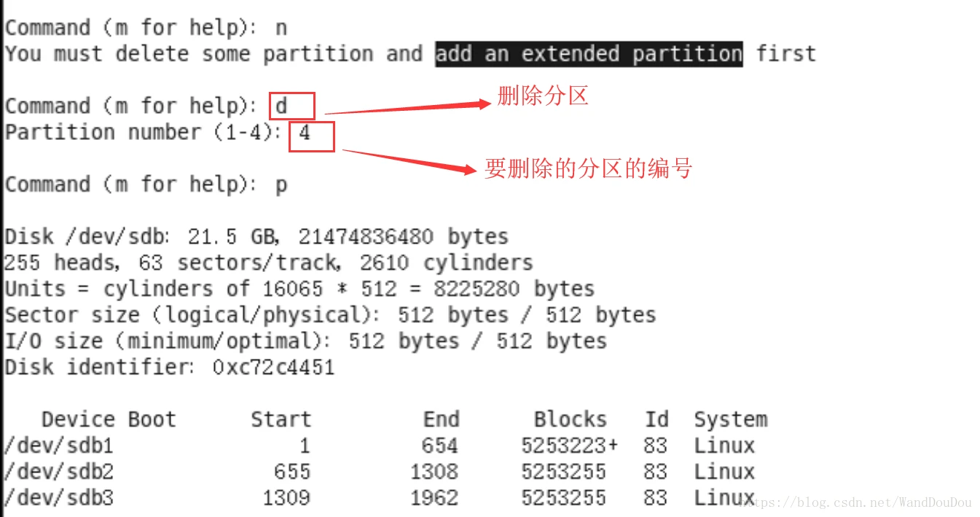980x517 pixels.
Task: Click the upper red arrow pointing to 删除分区
Action: (408, 108)
